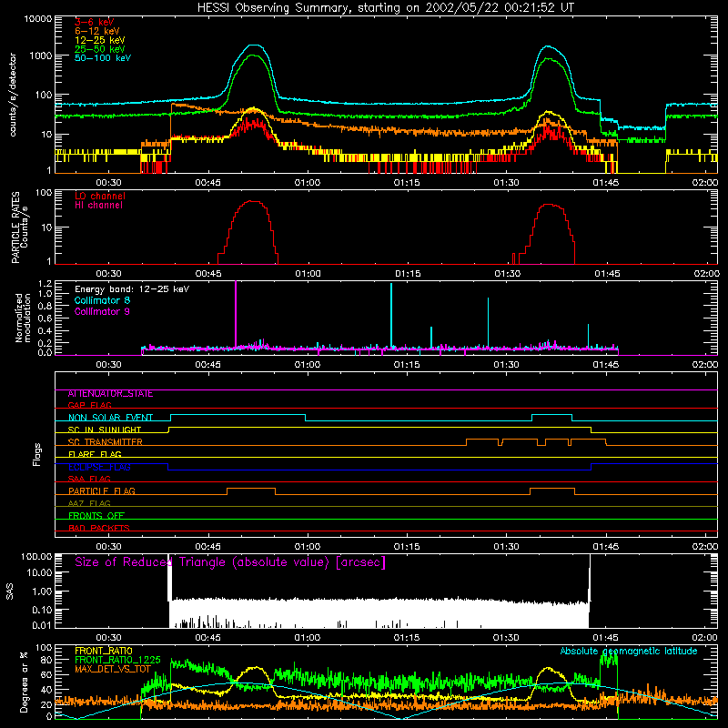Viewport: 728px width, 728px height.
Task: Click the 01:45 tick under the SAS plot
Action: [x=605, y=638]
